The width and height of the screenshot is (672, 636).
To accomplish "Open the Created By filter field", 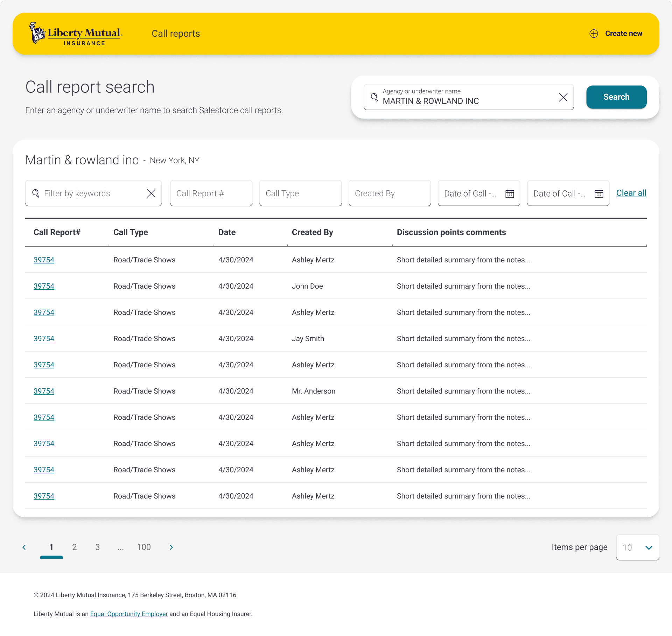I will click(390, 193).
